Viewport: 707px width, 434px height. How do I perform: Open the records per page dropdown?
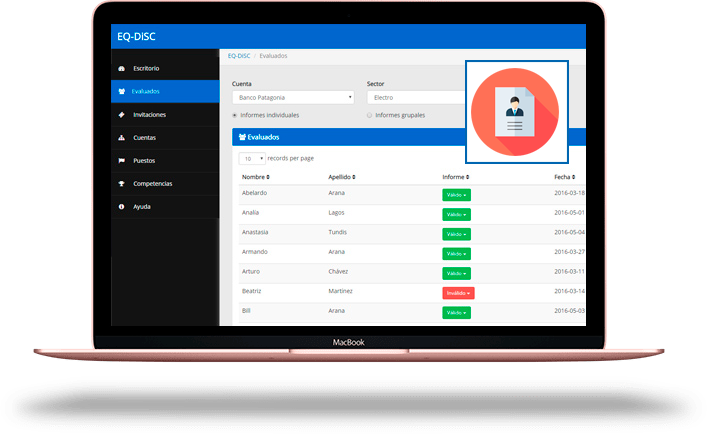252,158
